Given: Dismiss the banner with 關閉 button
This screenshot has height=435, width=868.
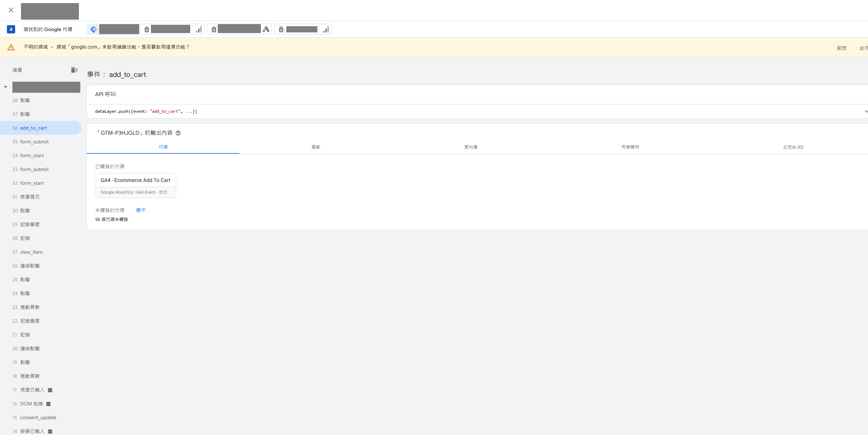Looking at the screenshot, I should click(x=841, y=48).
